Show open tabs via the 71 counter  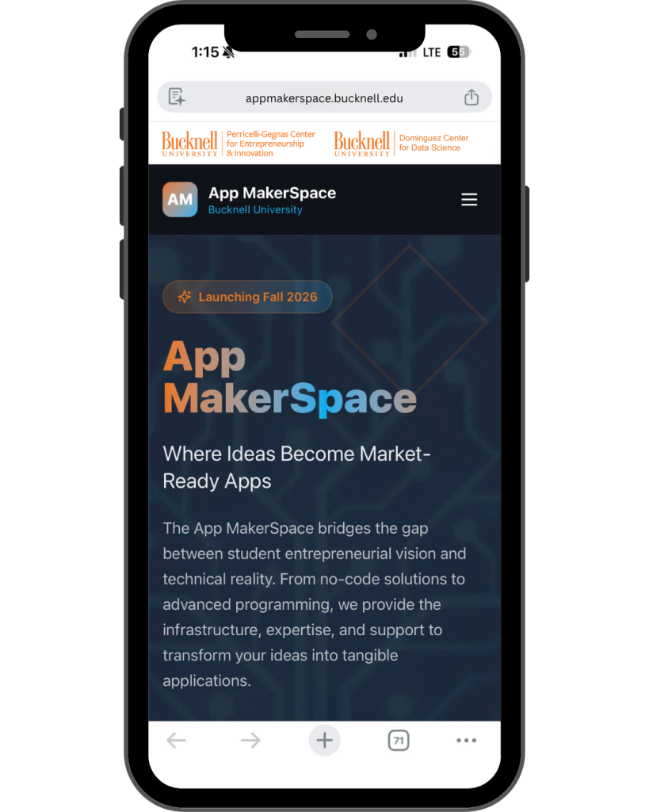(x=399, y=740)
